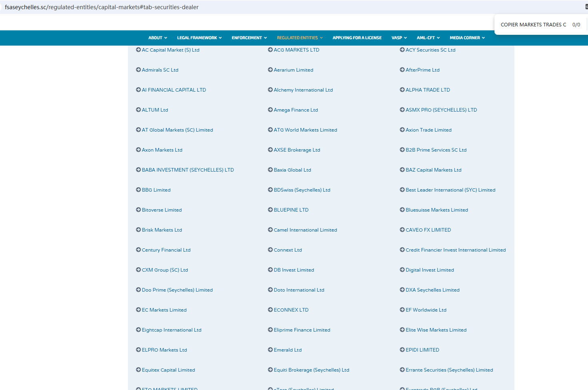Open Eliprime Finance Limited link
588x390 pixels.
[302, 330]
